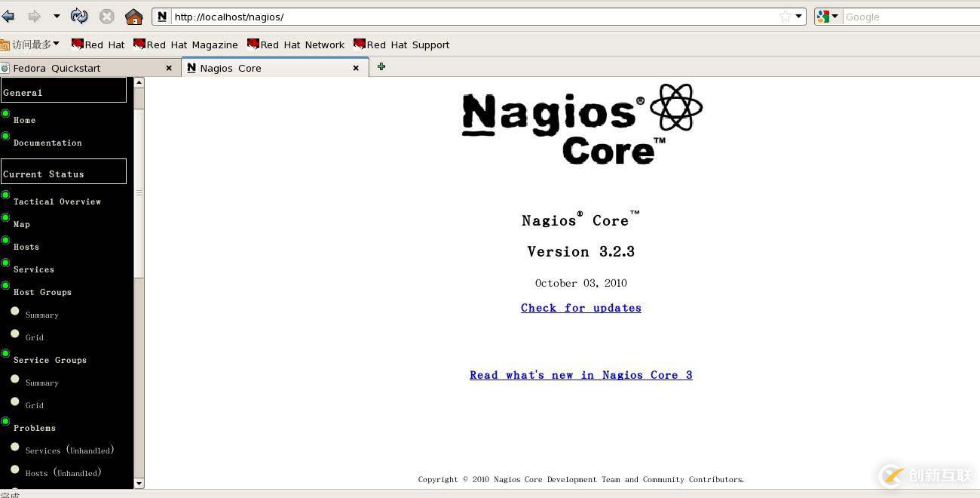
Task: Click the Forward navigation arrow
Action: (33, 16)
